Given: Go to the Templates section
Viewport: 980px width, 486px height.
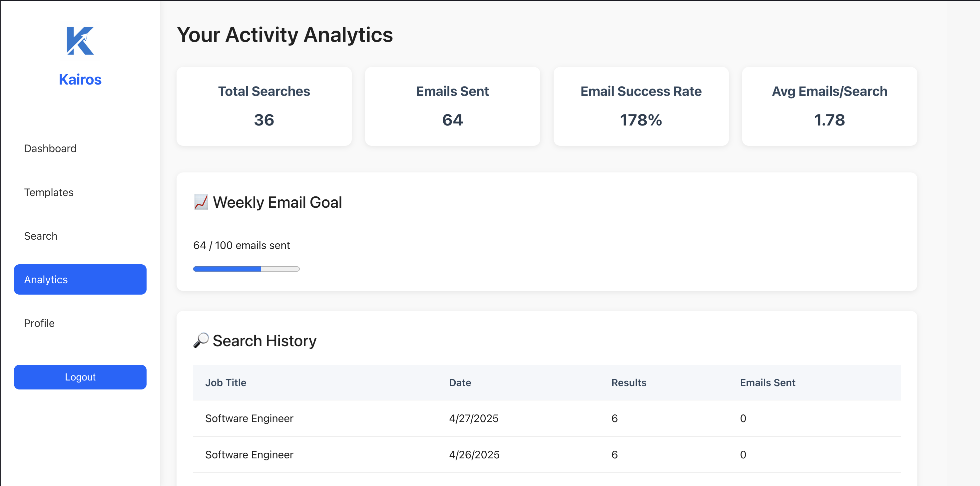Looking at the screenshot, I should click(49, 192).
